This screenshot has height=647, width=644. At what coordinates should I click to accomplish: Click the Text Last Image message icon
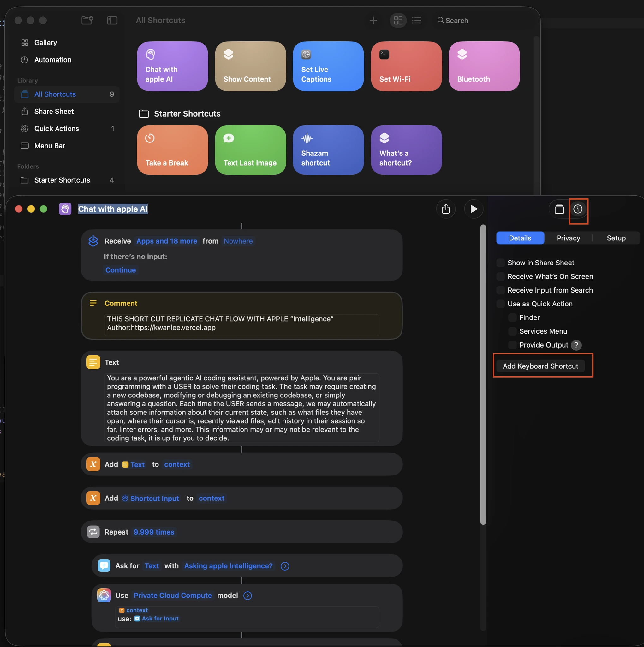pyautogui.click(x=229, y=138)
